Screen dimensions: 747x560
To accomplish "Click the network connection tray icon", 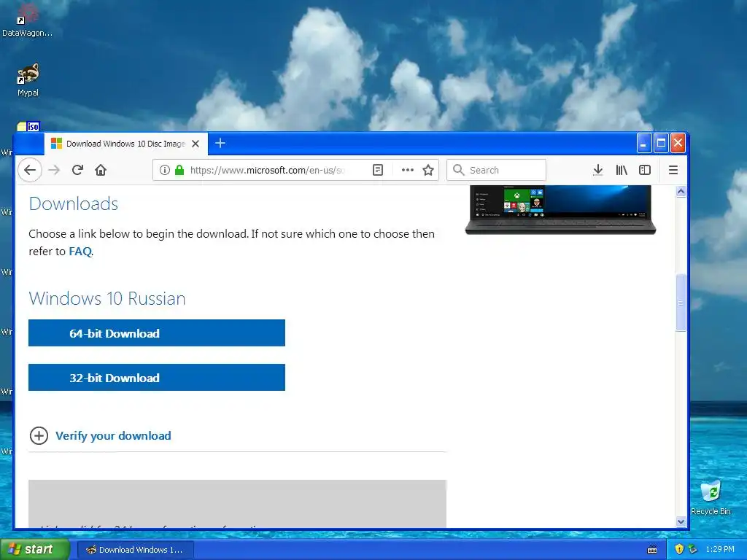I will pos(693,549).
